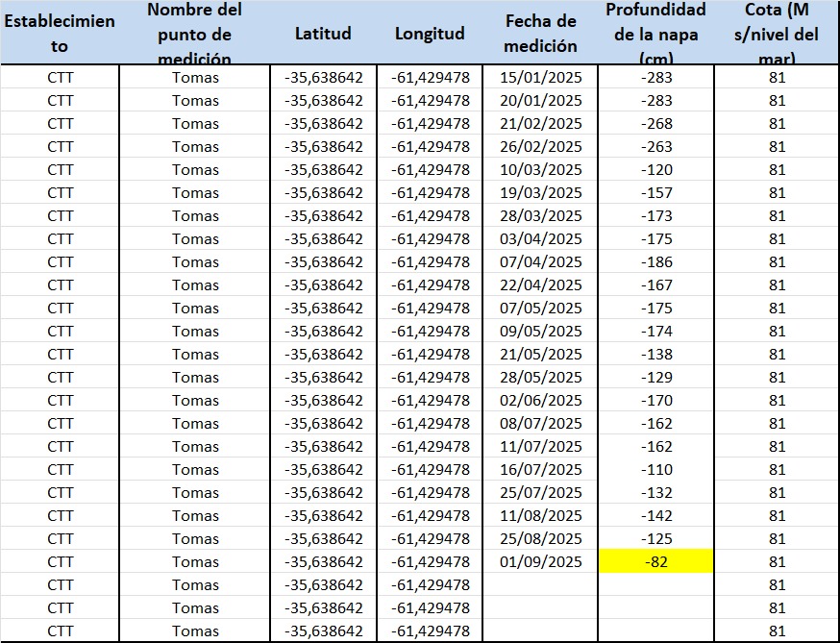Select the depth -162 in the 11/07/2025 row
840x643 pixels.
point(656,446)
